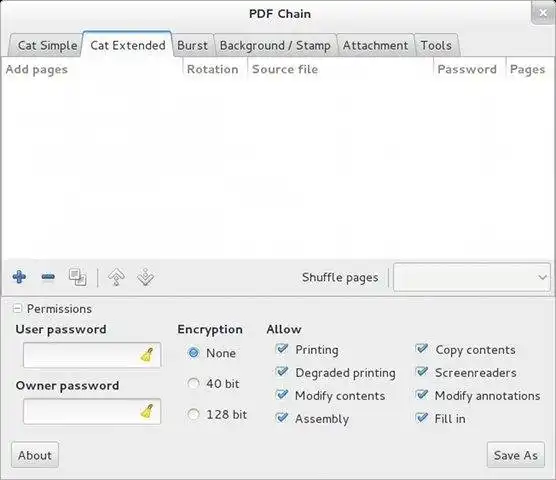Toggle Modify contents checkbox
The height and width of the screenshot is (480, 556).
pos(282,395)
